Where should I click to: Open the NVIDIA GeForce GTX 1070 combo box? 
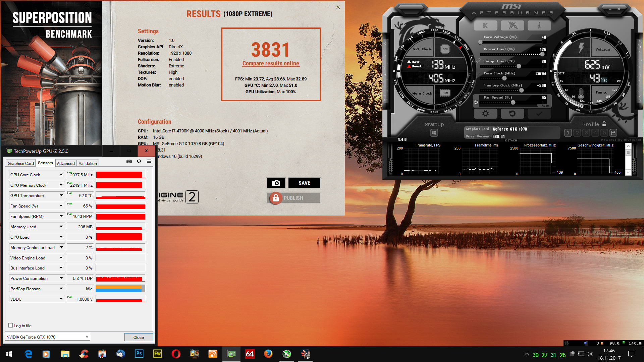[x=47, y=337]
